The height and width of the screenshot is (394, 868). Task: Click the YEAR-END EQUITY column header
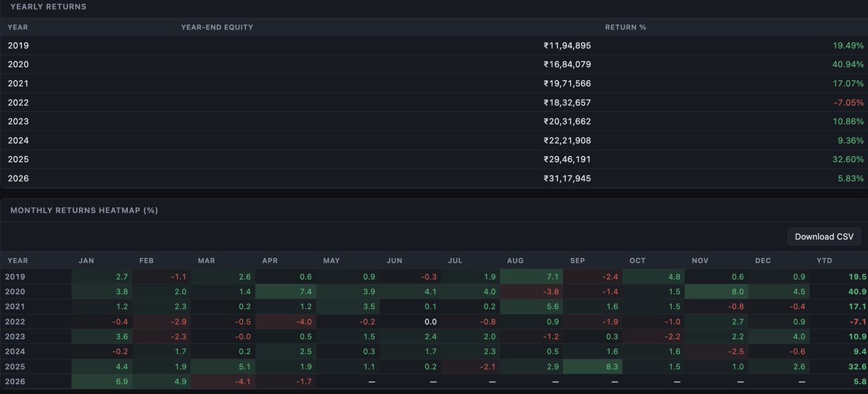tap(217, 27)
